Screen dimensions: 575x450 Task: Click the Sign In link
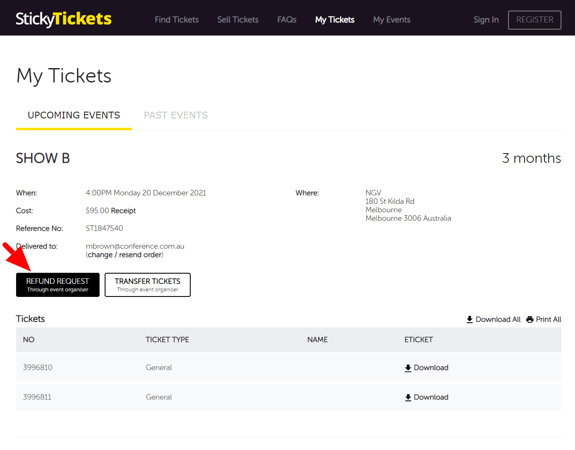pos(486,20)
